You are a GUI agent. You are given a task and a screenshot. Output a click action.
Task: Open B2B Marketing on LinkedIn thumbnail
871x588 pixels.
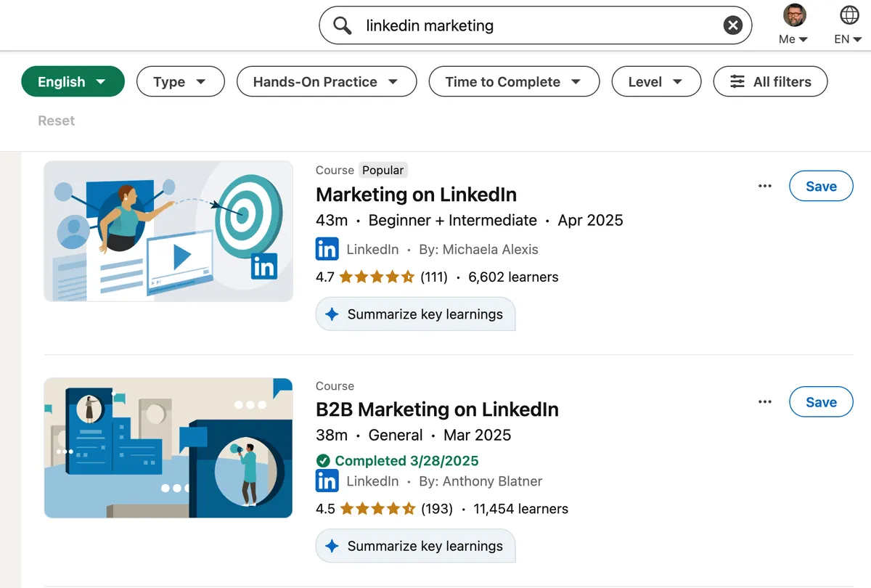click(168, 448)
